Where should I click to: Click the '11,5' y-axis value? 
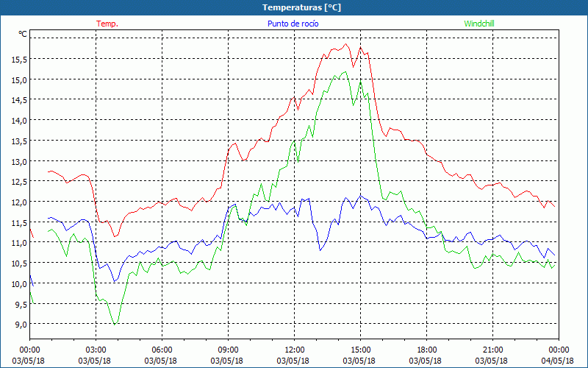19,223
